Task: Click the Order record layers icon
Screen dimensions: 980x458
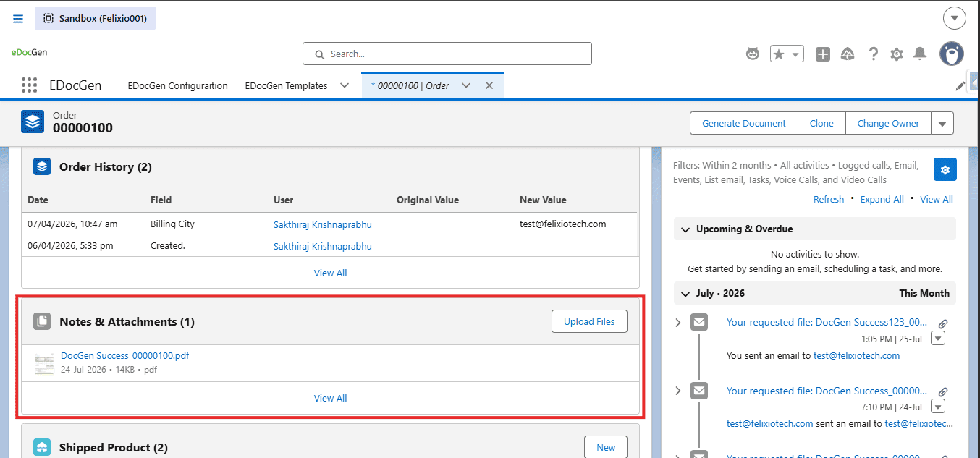Action: click(33, 122)
